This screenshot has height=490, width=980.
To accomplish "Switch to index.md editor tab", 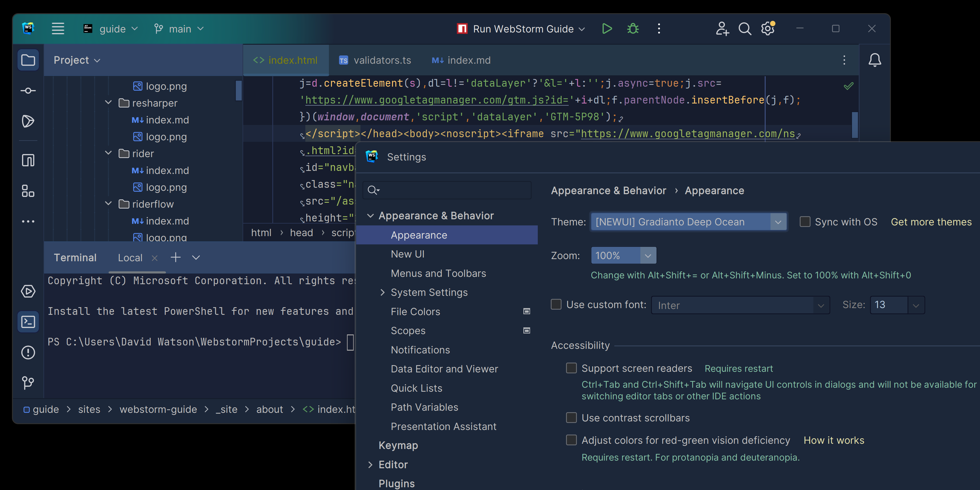I will tap(461, 60).
